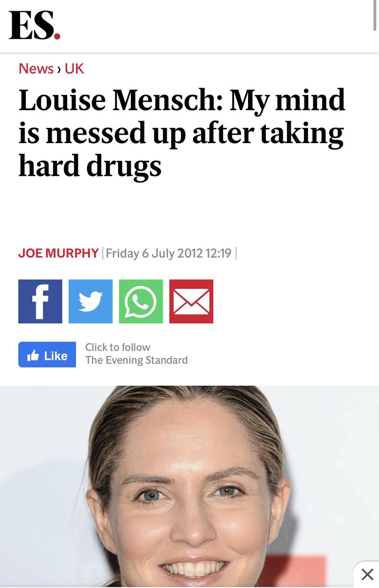Click the empty white header bar area

[x=216, y=25]
